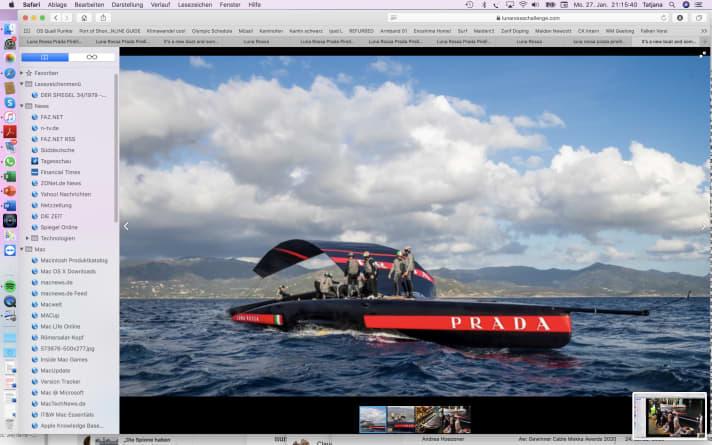This screenshot has width=712, height=445.
Task: Open the Lesezeichen menu
Action: 195,5
